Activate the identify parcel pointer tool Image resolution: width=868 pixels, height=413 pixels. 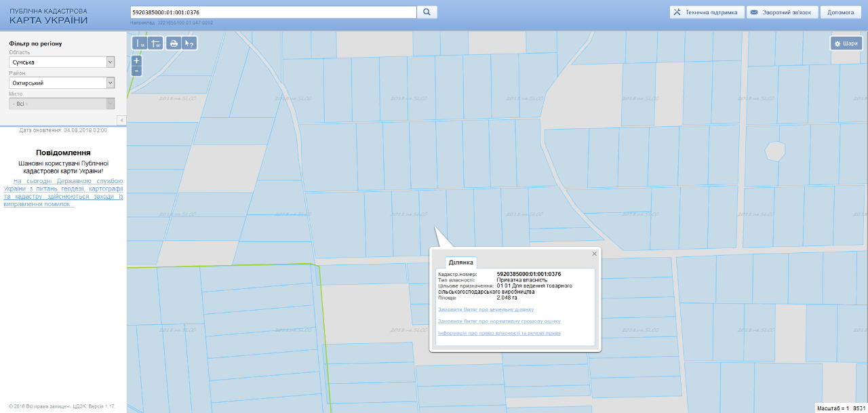tap(190, 43)
